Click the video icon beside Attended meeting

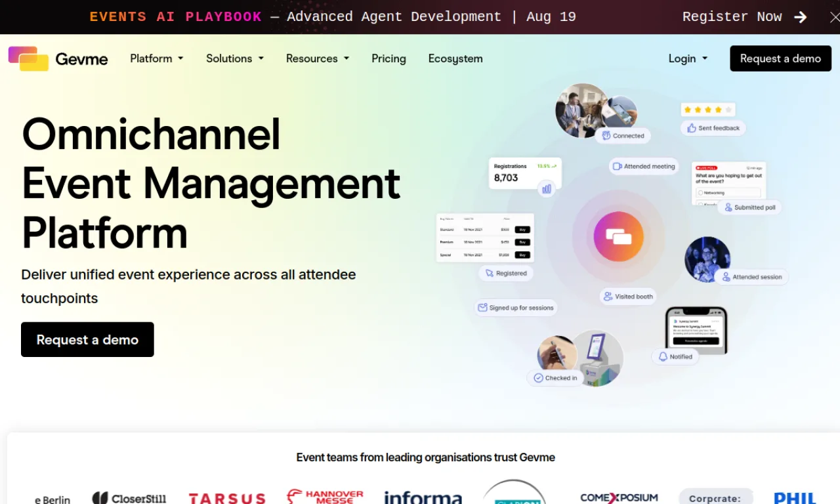click(x=617, y=166)
